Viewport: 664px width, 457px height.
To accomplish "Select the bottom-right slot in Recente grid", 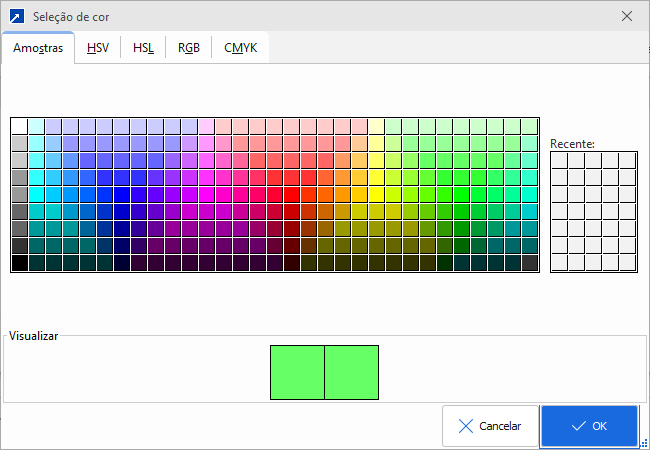I will point(627,262).
